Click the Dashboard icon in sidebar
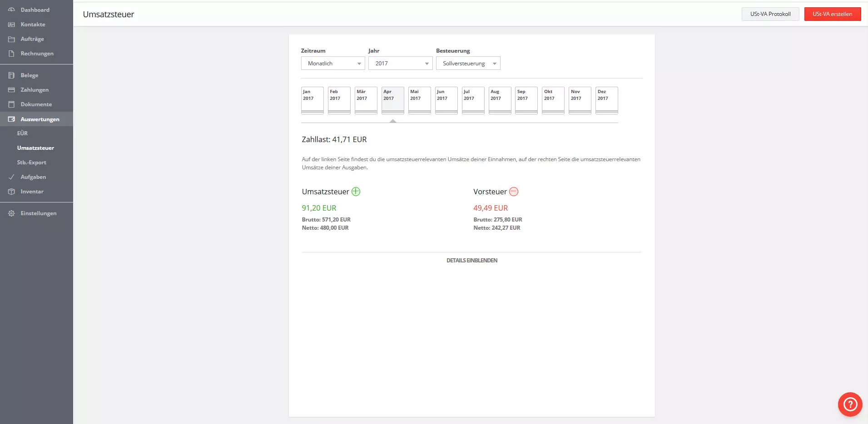The image size is (868, 424). (x=11, y=10)
